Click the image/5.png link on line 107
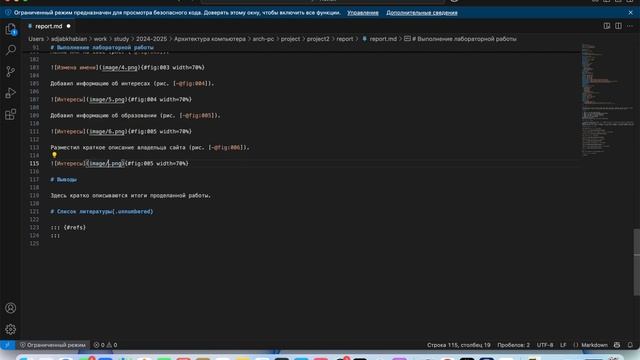 pos(107,99)
